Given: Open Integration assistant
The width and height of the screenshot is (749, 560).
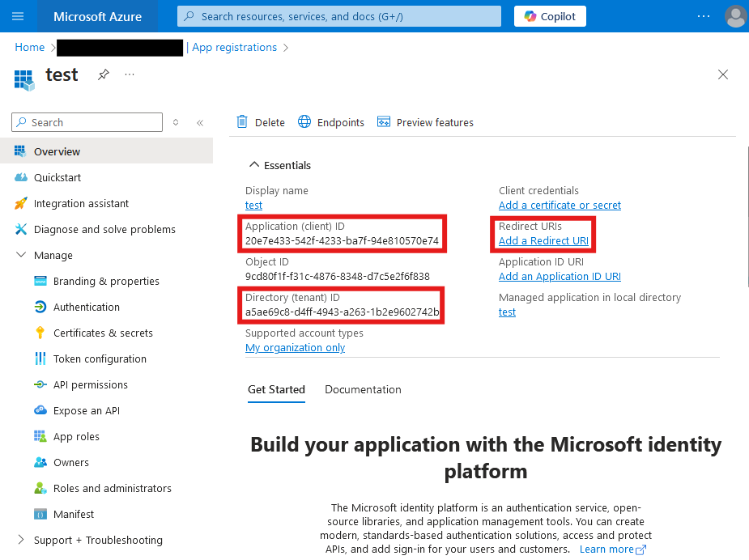Looking at the screenshot, I should 81,203.
